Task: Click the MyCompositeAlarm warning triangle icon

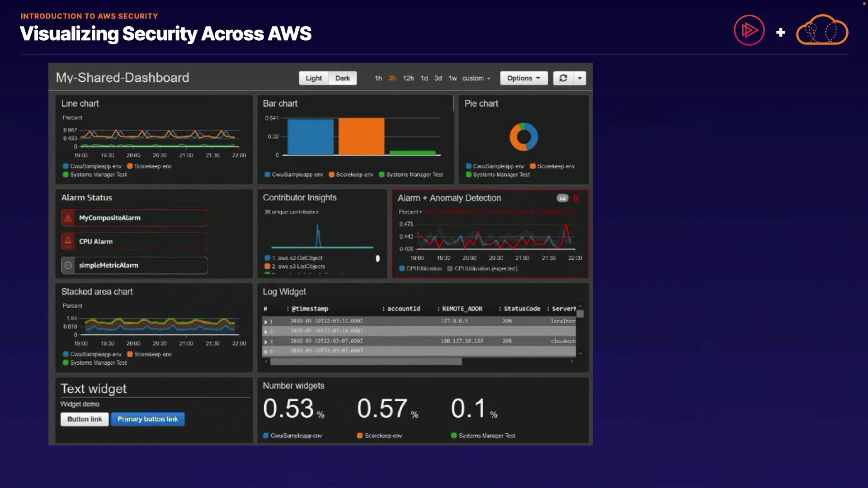Action: coord(68,218)
